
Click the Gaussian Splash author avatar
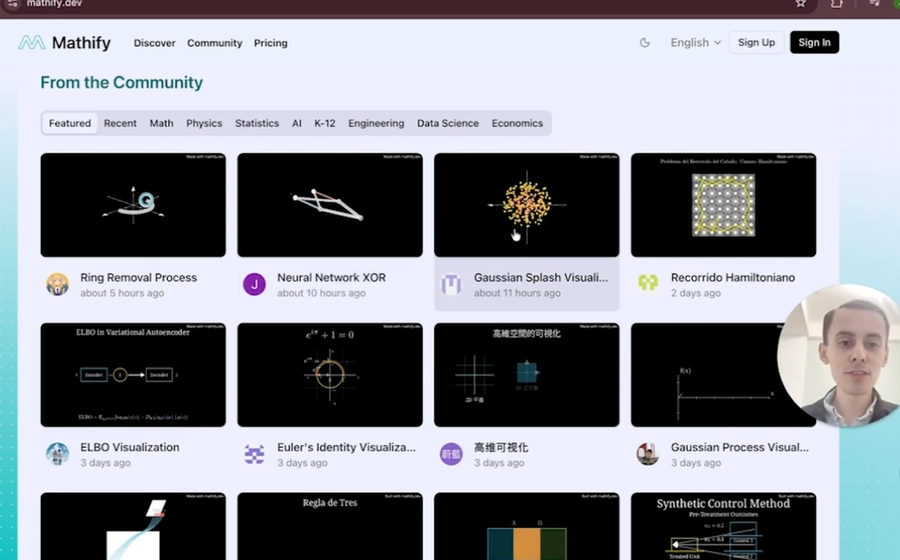pos(451,284)
